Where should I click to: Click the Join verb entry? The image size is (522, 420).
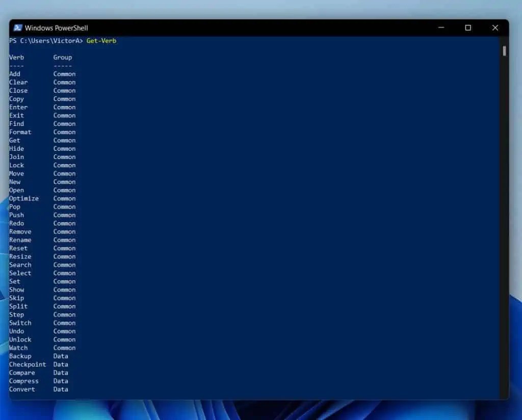pos(16,157)
